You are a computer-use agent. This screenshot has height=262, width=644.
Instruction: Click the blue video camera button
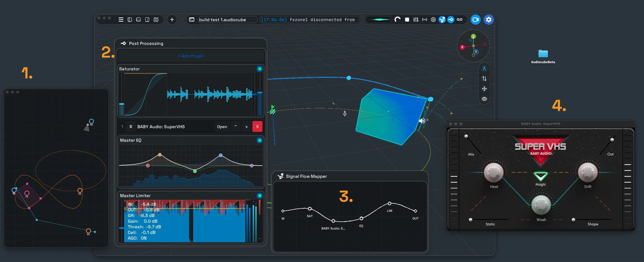tap(476, 20)
